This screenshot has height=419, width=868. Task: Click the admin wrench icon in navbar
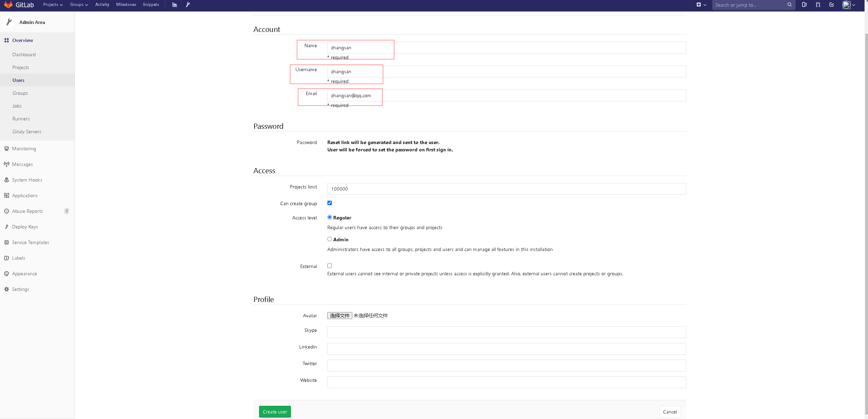(x=188, y=5)
